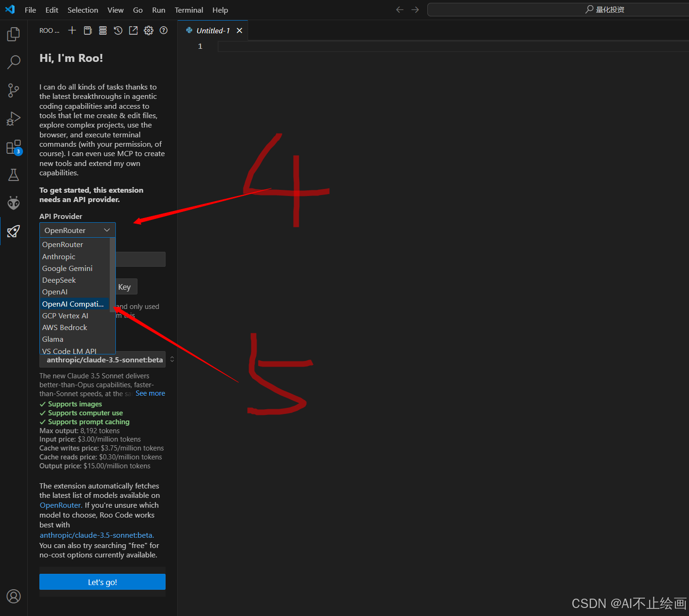The image size is (689, 616).
Task: Collapse the API Provider dropdown
Action: (77, 230)
